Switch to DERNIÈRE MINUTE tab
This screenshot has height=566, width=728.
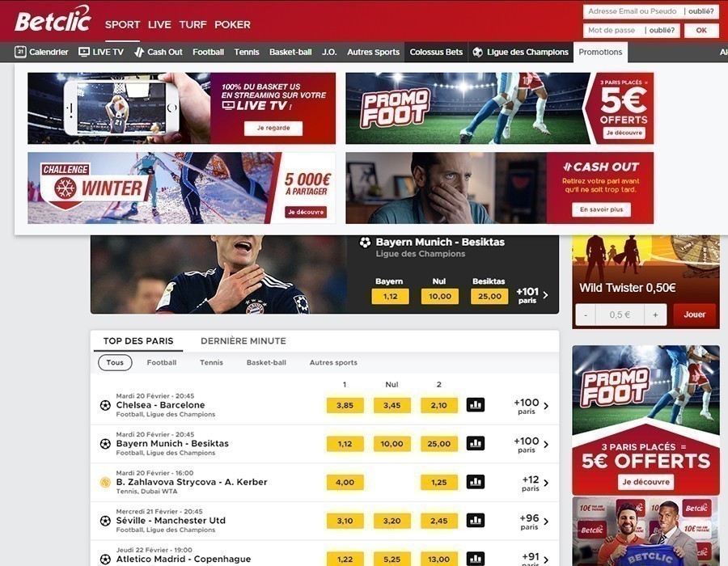(x=243, y=341)
